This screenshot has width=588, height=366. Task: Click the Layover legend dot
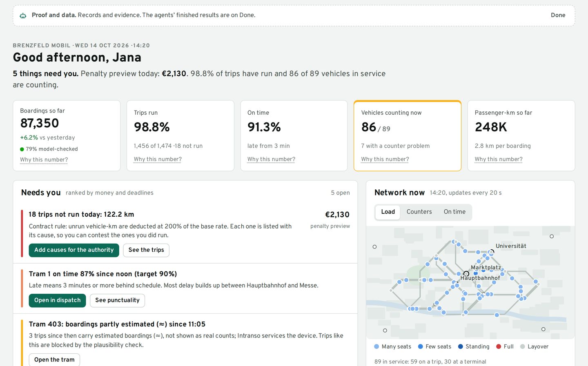click(x=523, y=346)
